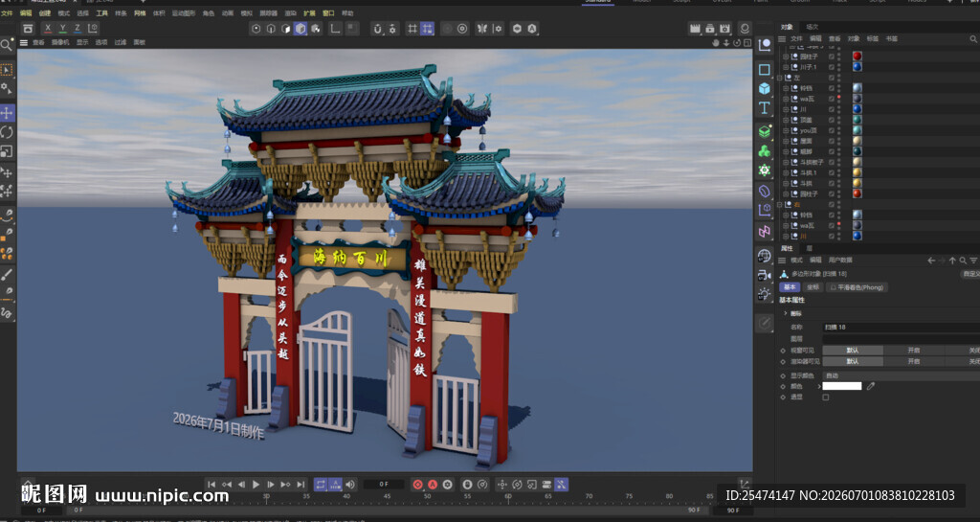Screen dimensions: 980x522
Task: Expand the 斗拱棍子 object in the tree
Action: pos(786,163)
